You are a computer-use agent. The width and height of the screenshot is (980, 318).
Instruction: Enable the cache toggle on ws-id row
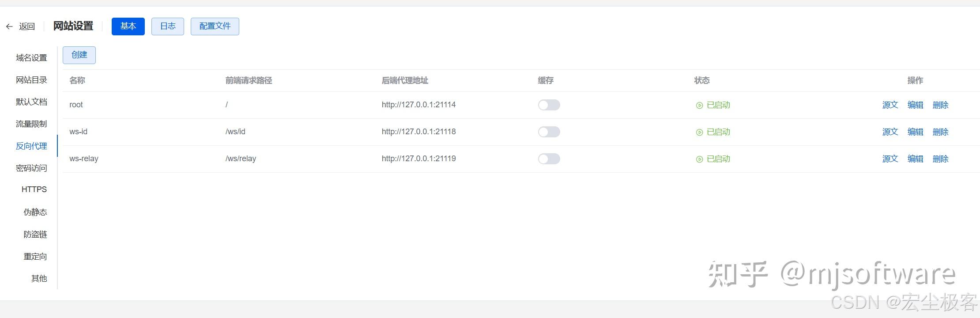pos(549,132)
